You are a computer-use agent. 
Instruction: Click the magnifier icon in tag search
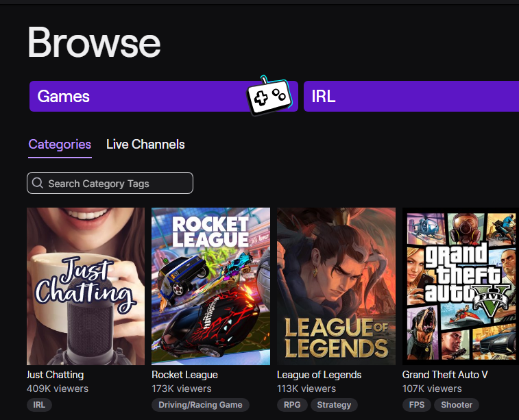point(38,183)
